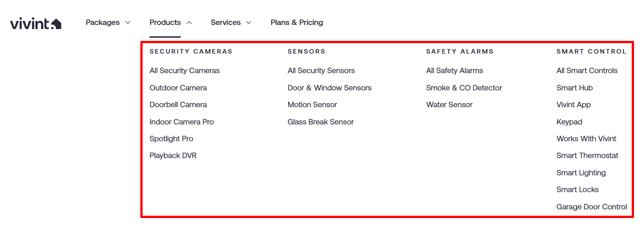Select Door & Window Sensors link
Screen dimensions: 644x238
tap(329, 88)
